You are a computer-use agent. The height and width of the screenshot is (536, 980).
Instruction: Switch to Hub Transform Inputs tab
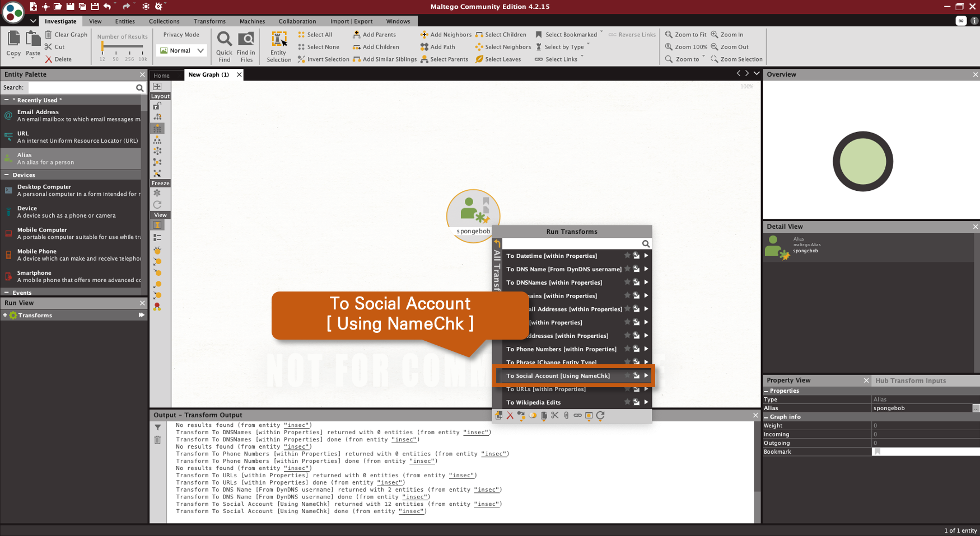[x=911, y=380]
